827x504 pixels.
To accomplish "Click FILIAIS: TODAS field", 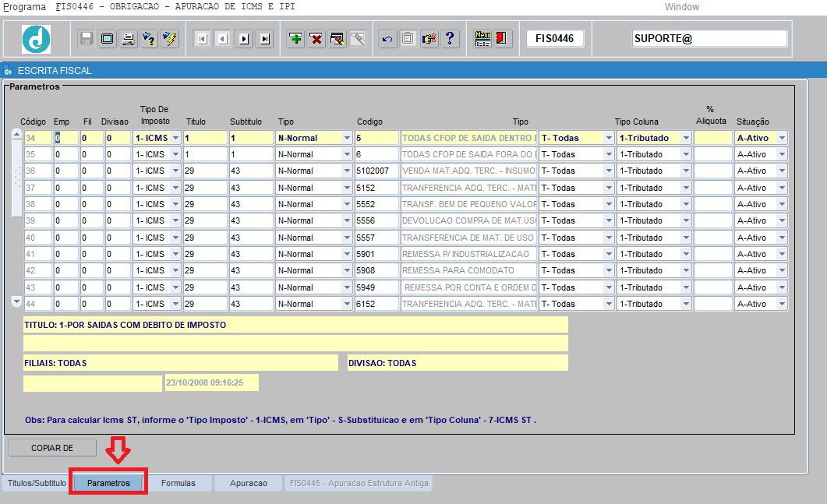I will 180,363.
